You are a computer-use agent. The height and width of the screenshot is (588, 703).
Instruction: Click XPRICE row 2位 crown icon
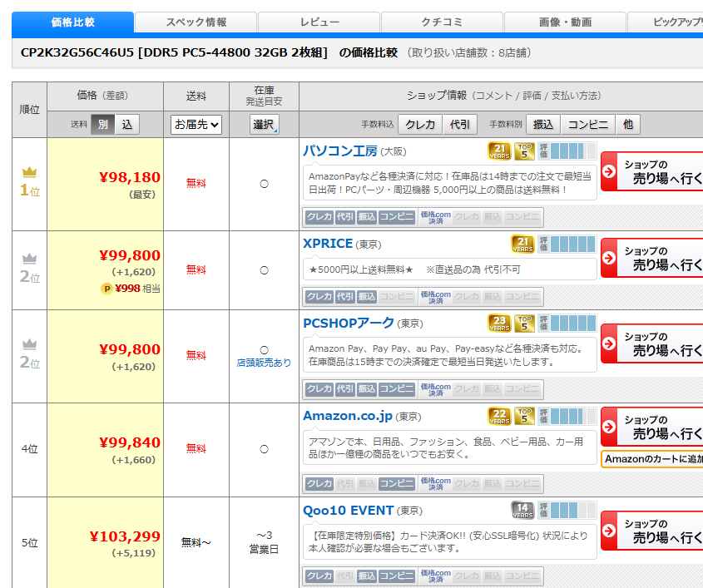(30, 258)
